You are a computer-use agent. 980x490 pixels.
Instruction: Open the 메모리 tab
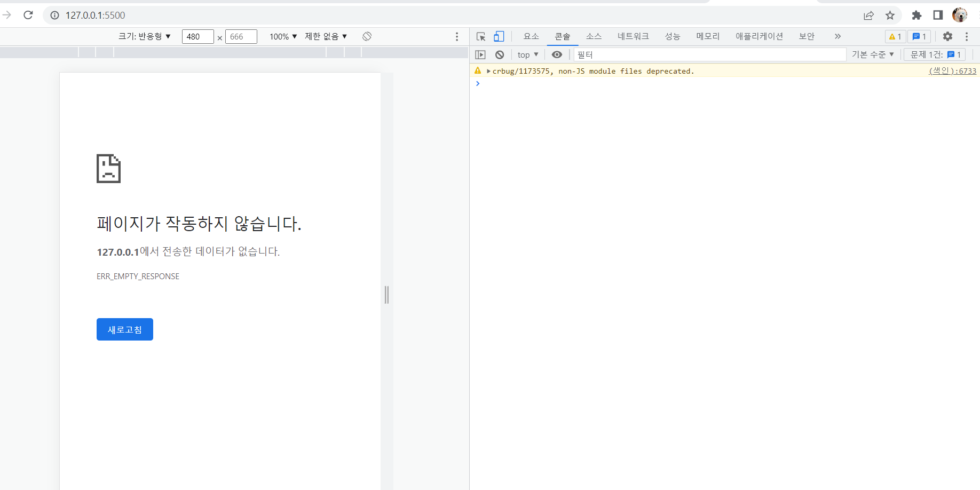point(708,36)
